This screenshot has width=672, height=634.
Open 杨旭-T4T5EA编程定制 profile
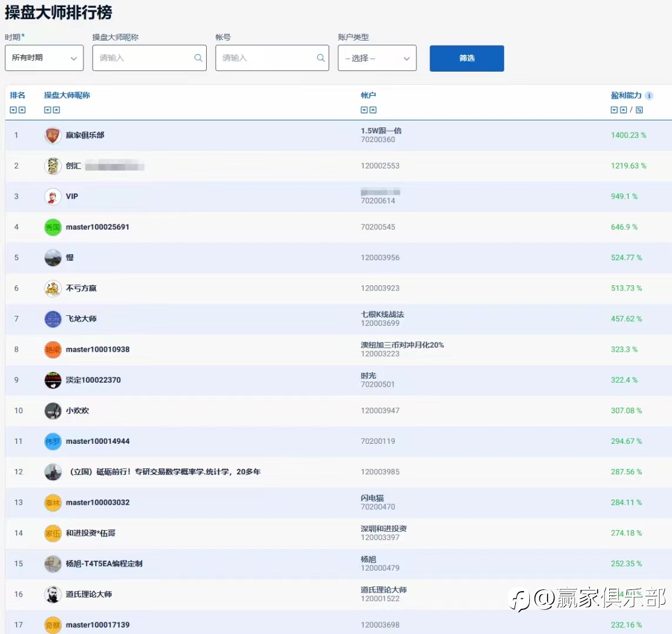pyautogui.click(x=104, y=564)
